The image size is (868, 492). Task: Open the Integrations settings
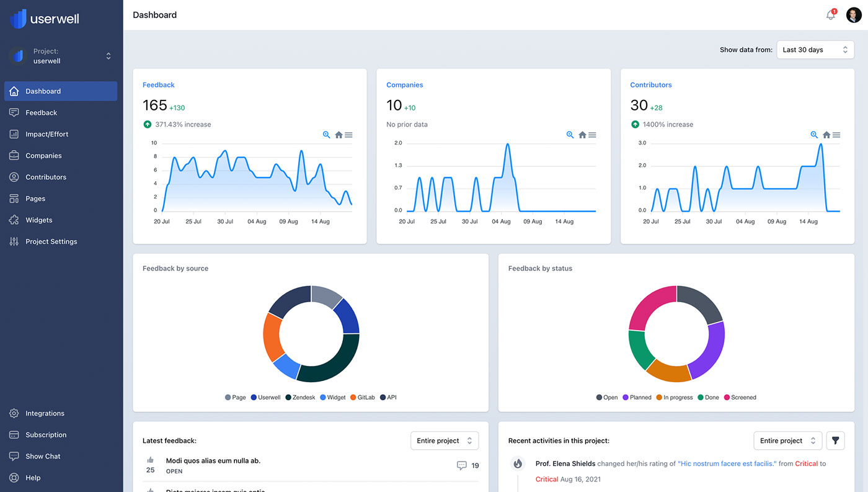coord(45,413)
